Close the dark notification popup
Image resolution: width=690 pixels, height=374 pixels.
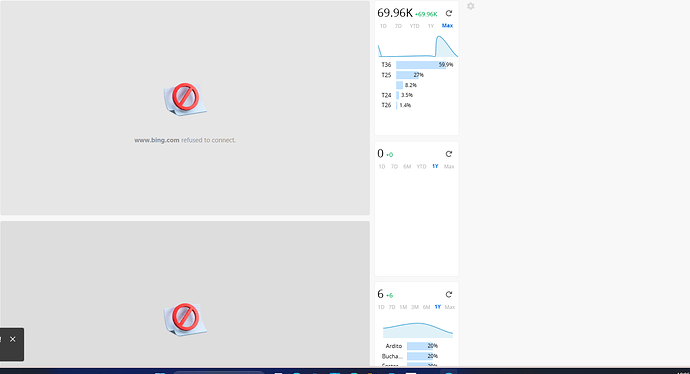pos(13,339)
